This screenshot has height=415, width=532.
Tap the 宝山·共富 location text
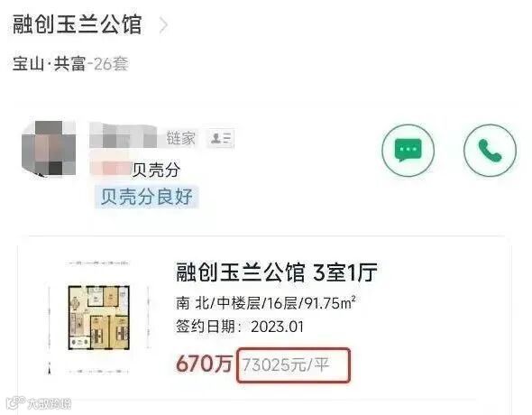[49, 64]
